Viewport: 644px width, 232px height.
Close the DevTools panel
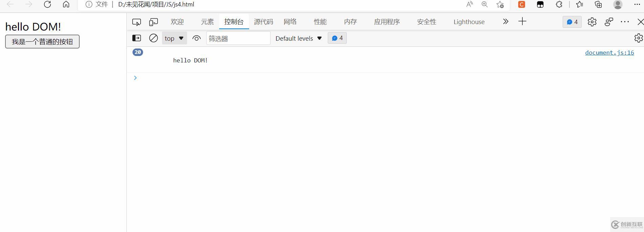[640, 22]
